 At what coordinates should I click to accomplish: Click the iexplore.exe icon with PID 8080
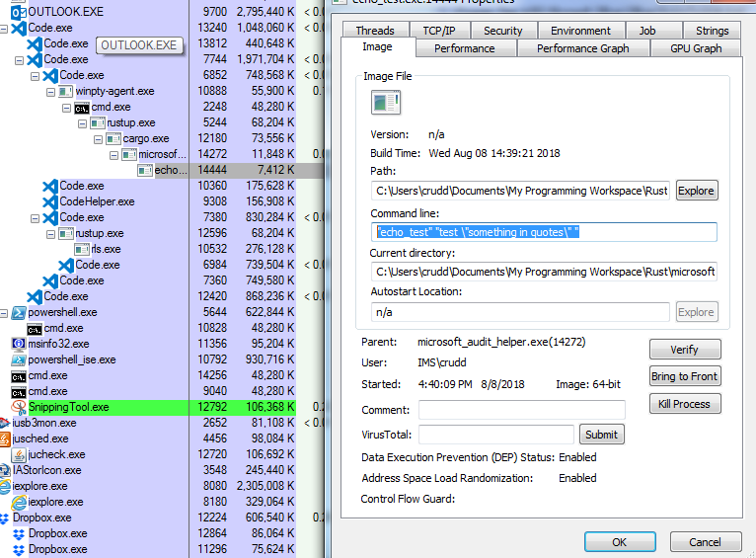[x=5, y=486]
